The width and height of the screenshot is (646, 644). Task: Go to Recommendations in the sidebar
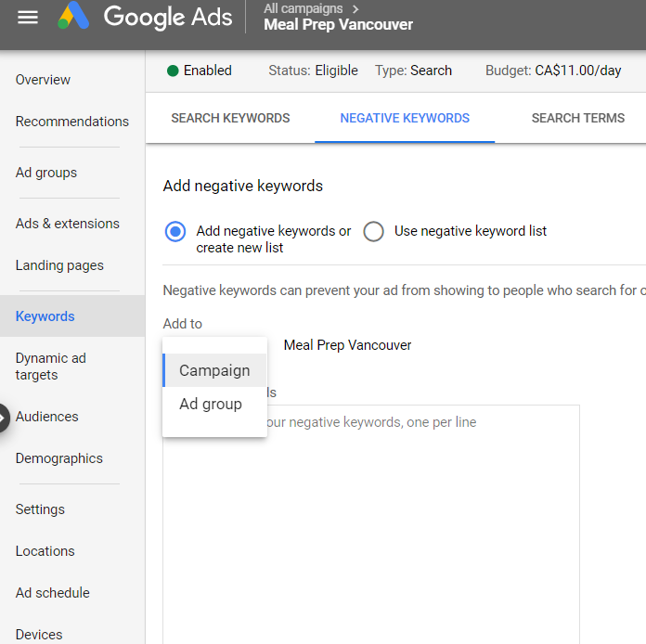click(x=72, y=122)
